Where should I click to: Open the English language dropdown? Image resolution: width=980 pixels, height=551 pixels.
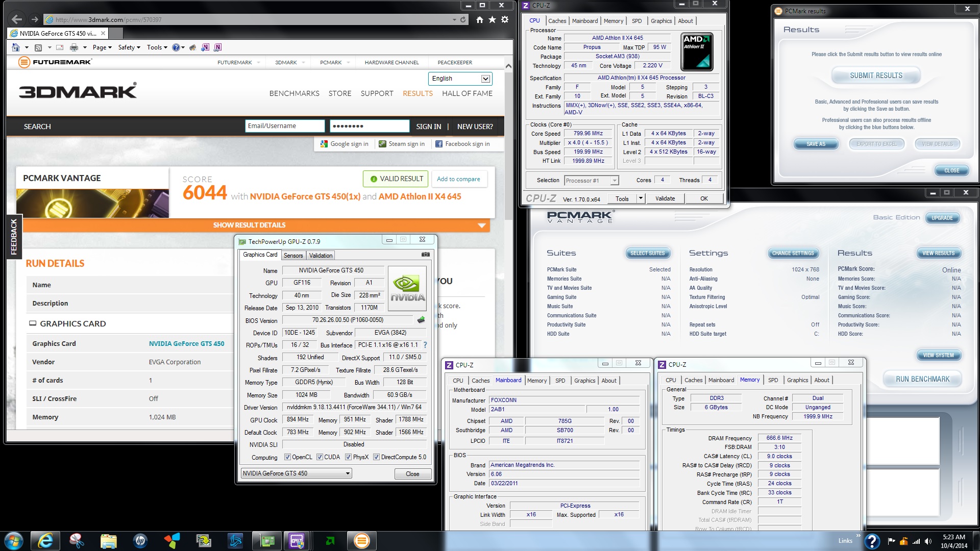tap(460, 79)
